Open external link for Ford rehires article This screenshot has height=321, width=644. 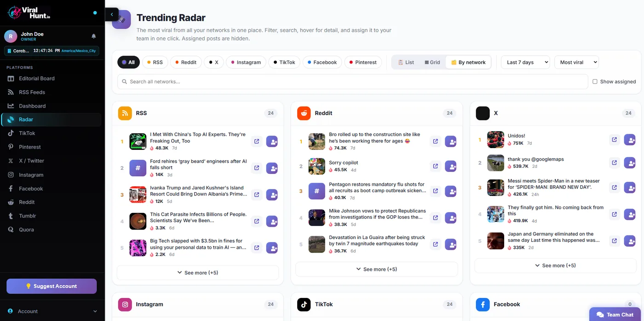click(x=257, y=168)
